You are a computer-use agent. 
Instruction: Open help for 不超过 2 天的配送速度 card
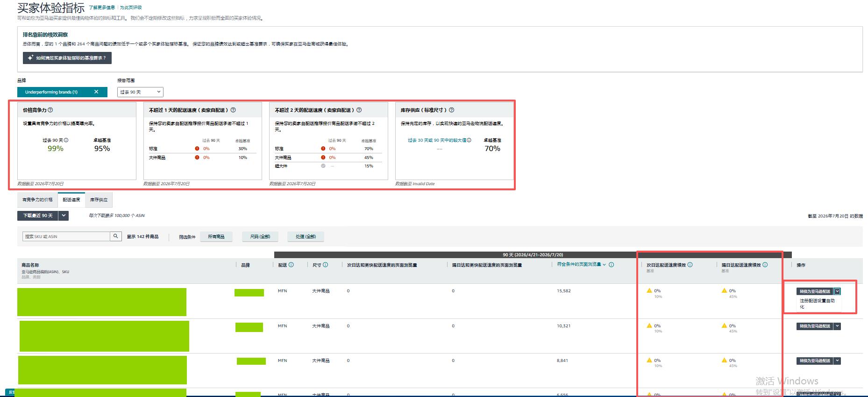pyautogui.click(x=359, y=110)
